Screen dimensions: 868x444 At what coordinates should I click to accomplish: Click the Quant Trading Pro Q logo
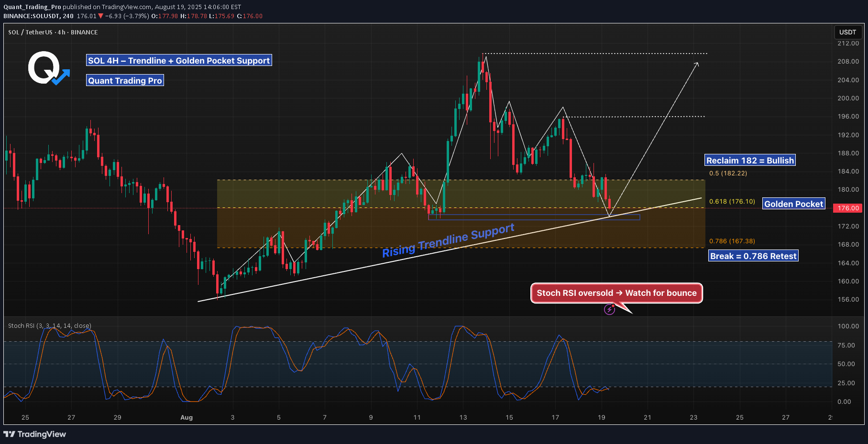click(x=49, y=68)
